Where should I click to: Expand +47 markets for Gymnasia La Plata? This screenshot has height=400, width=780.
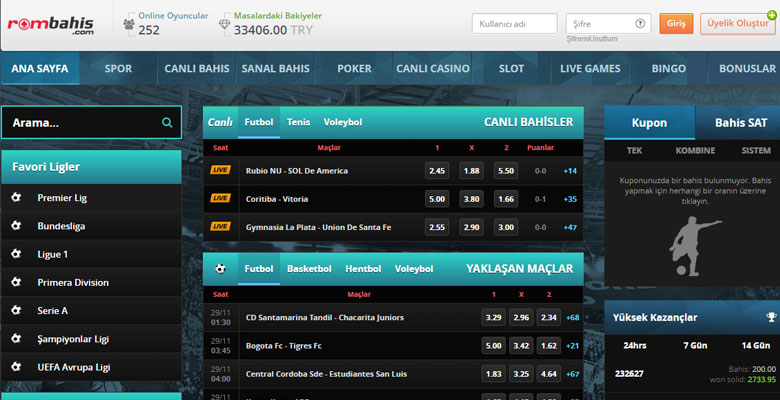570,227
